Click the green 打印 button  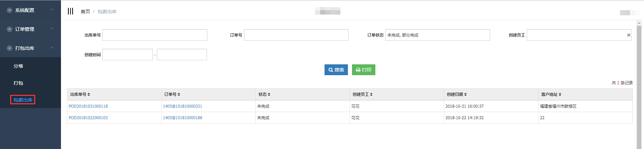click(x=363, y=70)
